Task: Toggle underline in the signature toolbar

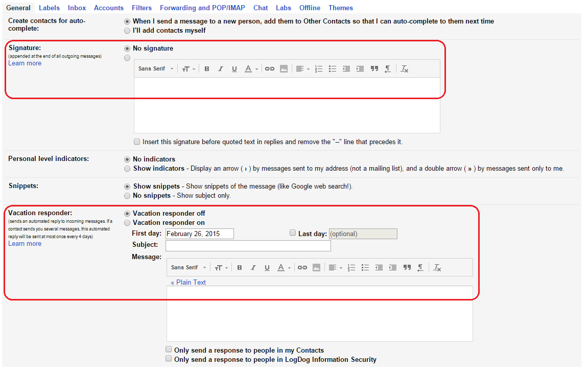Action: point(234,68)
